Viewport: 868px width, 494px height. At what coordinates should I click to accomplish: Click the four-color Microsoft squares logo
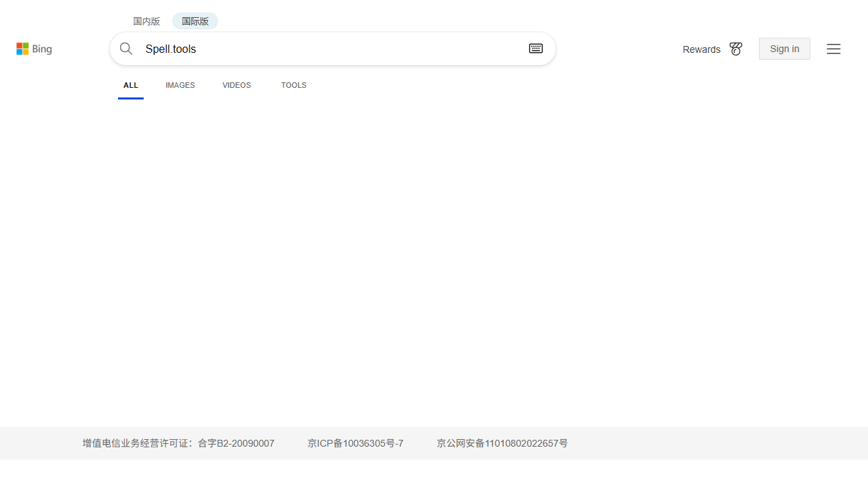pos(23,49)
